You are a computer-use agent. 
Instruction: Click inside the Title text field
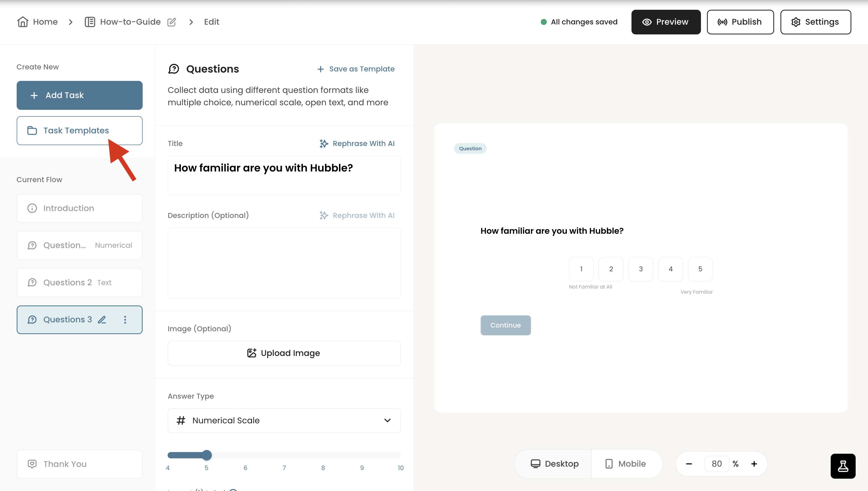(x=284, y=175)
